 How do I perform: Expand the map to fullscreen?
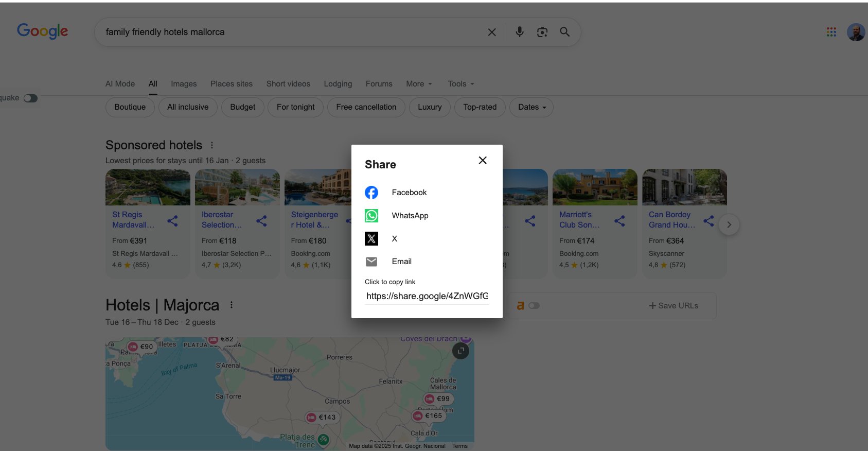click(x=460, y=351)
